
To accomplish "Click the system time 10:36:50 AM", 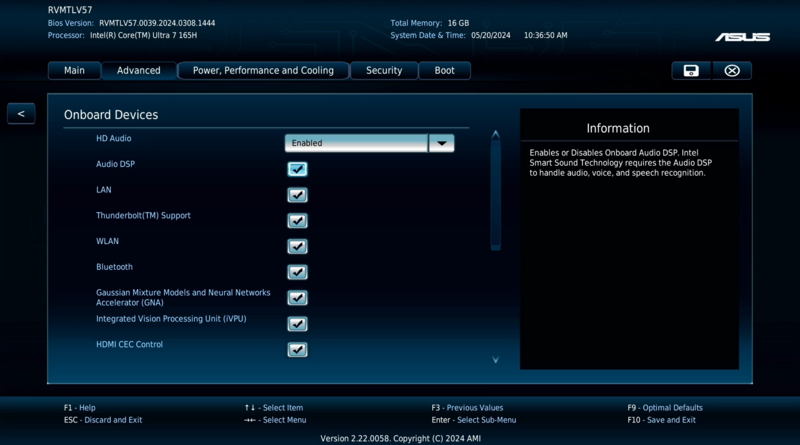I will coord(545,35).
